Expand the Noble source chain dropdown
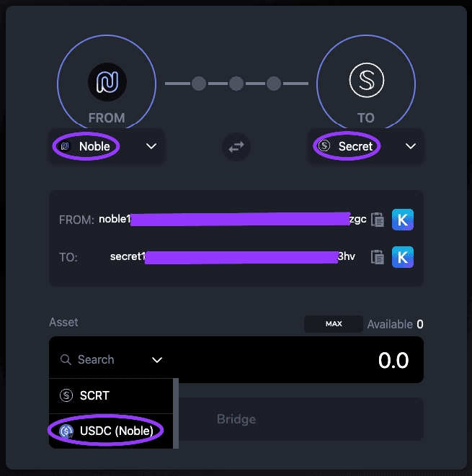472x476 pixels. point(151,146)
